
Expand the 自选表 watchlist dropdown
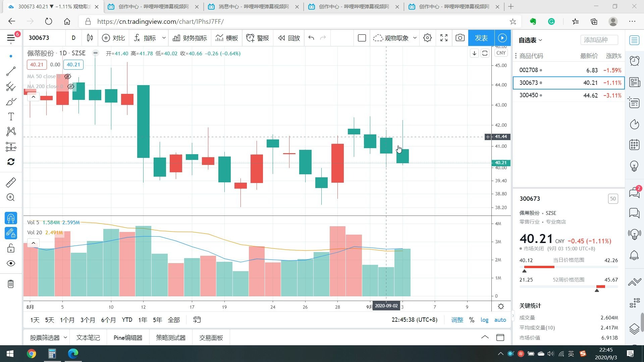530,40
